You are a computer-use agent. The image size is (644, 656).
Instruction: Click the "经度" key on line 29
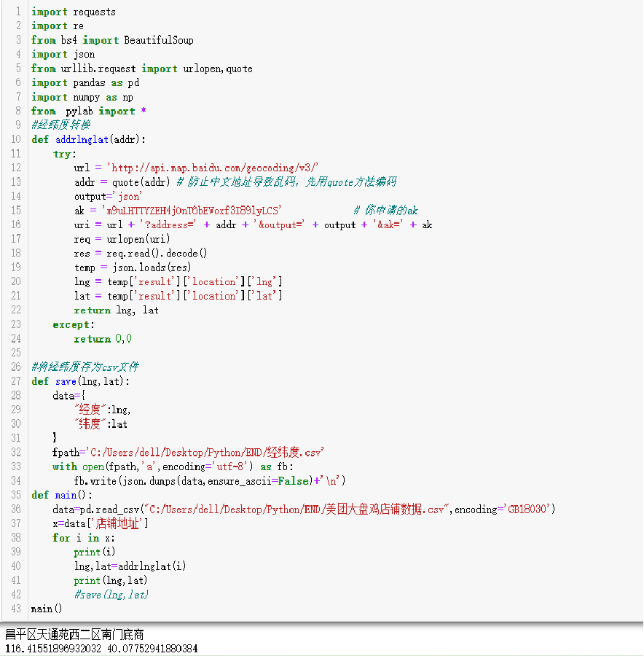[91, 410]
